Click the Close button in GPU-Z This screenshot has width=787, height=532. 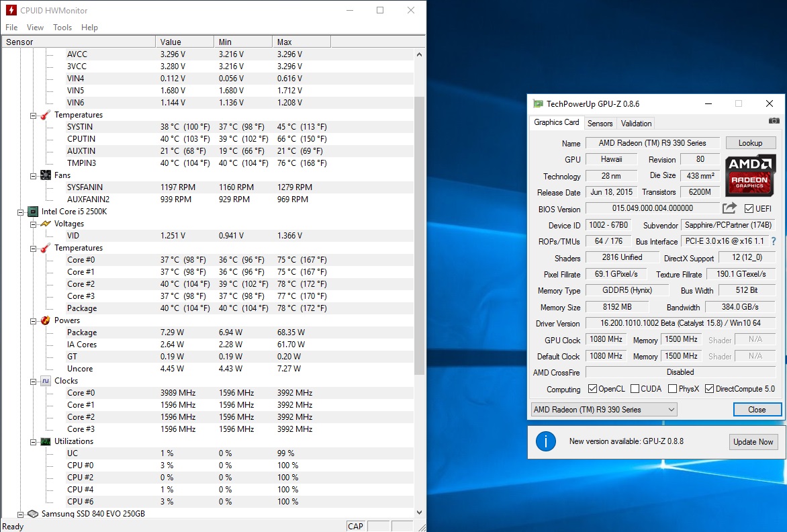pos(757,410)
